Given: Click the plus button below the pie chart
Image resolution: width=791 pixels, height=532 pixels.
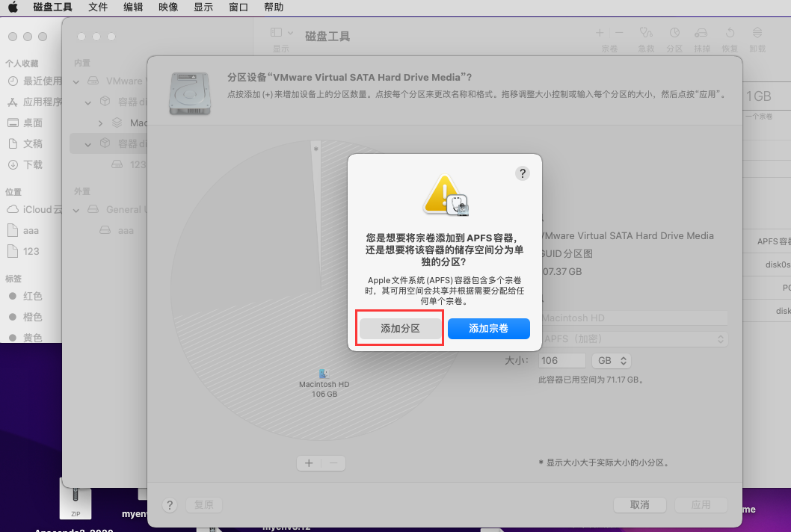Looking at the screenshot, I should [x=309, y=463].
